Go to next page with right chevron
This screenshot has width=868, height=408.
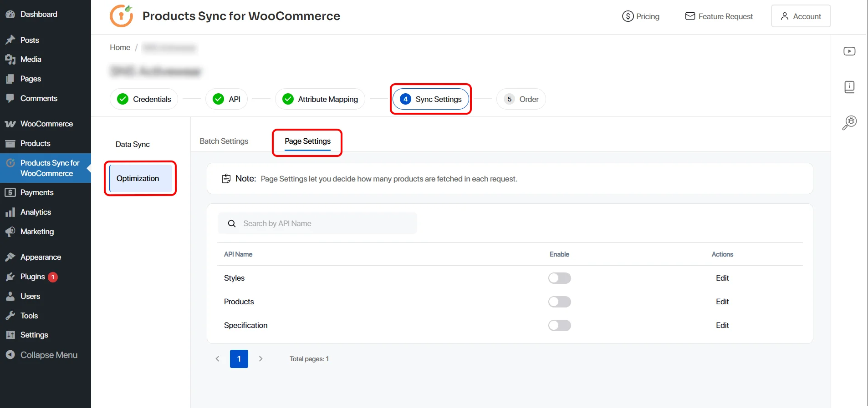(x=260, y=359)
